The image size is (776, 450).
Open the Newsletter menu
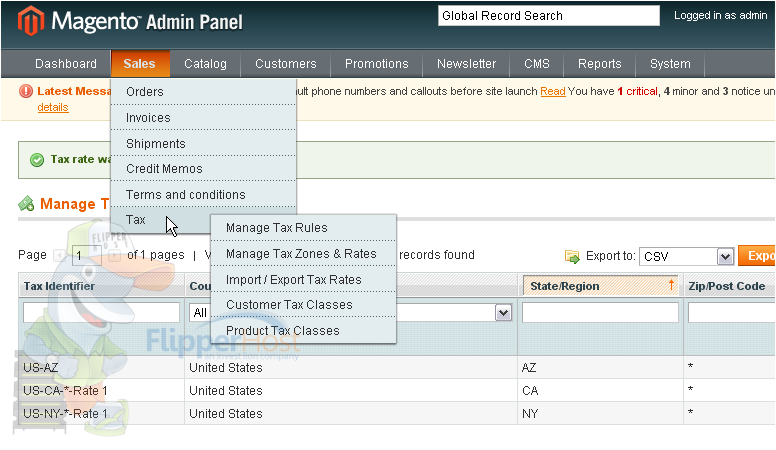[x=466, y=64]
